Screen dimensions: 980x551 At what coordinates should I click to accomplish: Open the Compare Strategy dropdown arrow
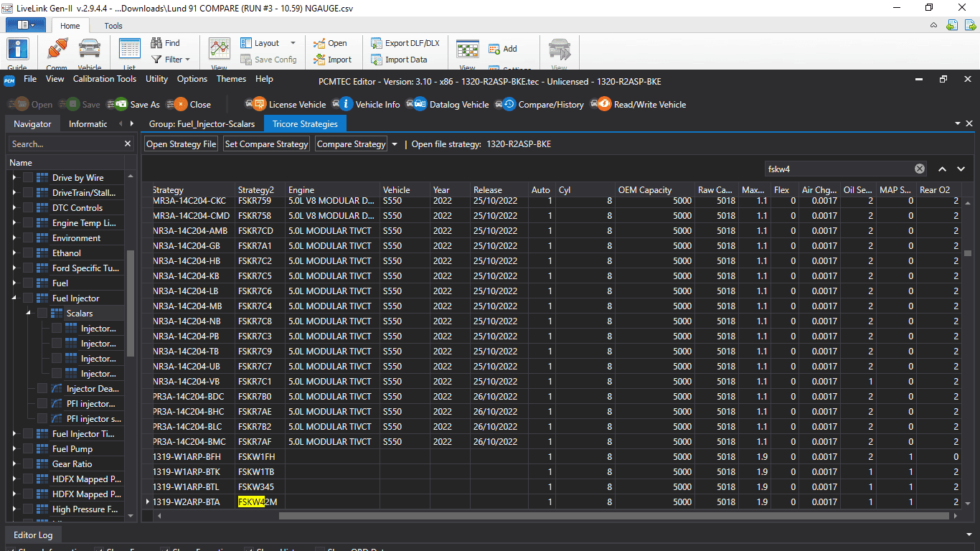[x=394, y=144]
